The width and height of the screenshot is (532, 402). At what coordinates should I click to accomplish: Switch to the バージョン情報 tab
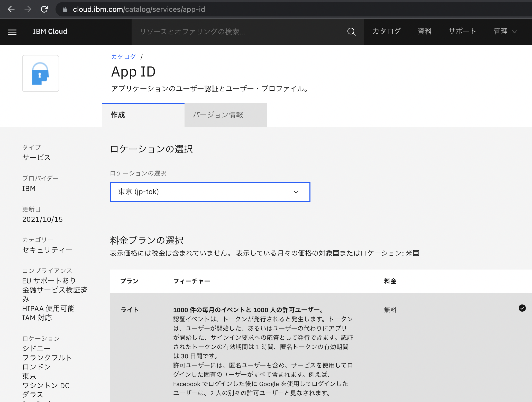[225, 115]
